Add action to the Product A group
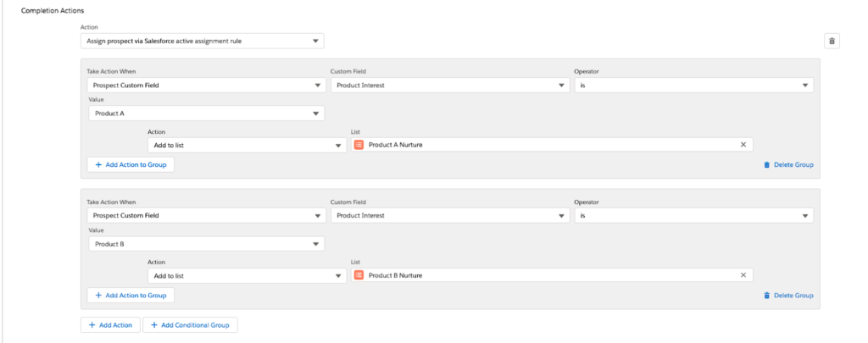Screen dimensions: 868x343 point(131,165)
